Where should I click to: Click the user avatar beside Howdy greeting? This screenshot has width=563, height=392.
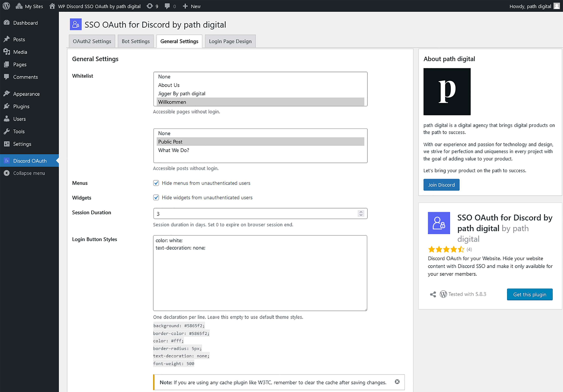click(557, 6)
